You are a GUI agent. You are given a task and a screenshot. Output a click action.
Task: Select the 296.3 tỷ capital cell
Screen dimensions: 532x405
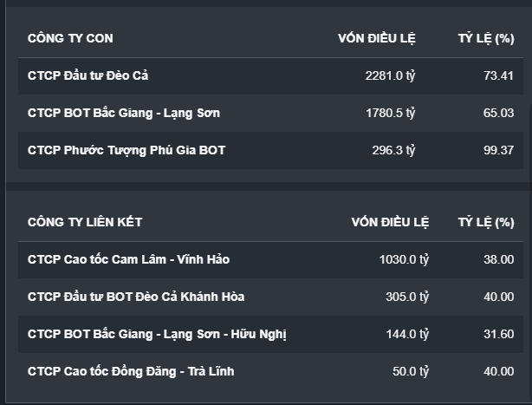point(393,150)
